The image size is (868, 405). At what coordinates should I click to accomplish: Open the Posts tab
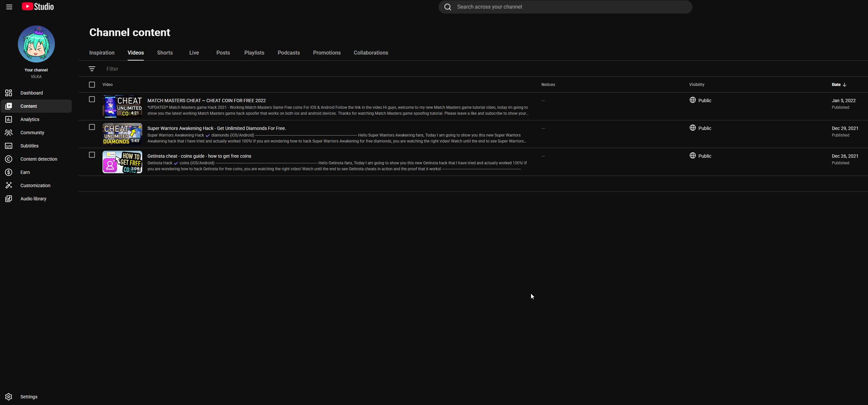point(223,53)
